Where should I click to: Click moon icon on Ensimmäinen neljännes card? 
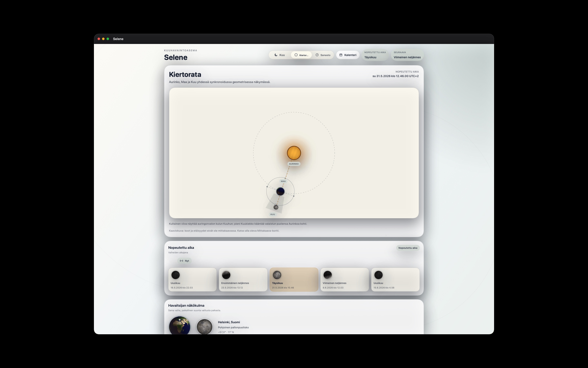coord(226,275)
